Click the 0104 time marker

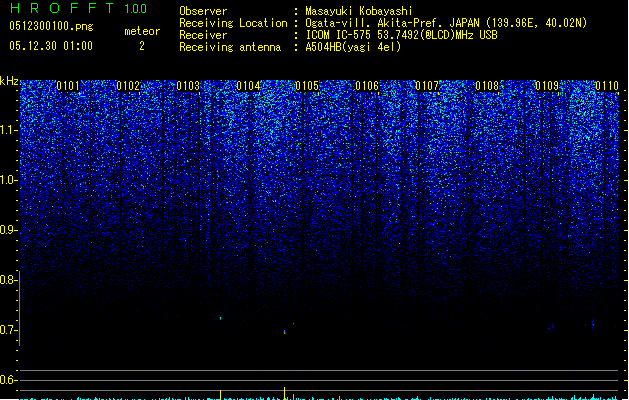248,86
